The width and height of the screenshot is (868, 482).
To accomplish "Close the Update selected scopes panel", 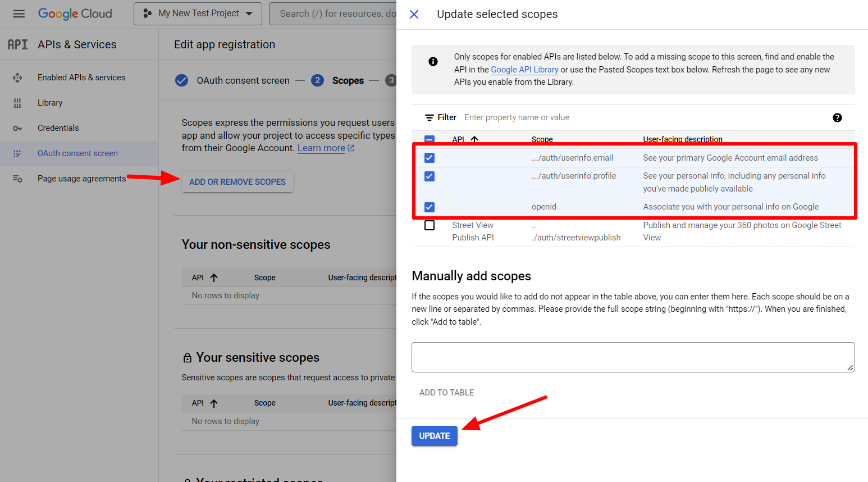I will coord(414,14).
